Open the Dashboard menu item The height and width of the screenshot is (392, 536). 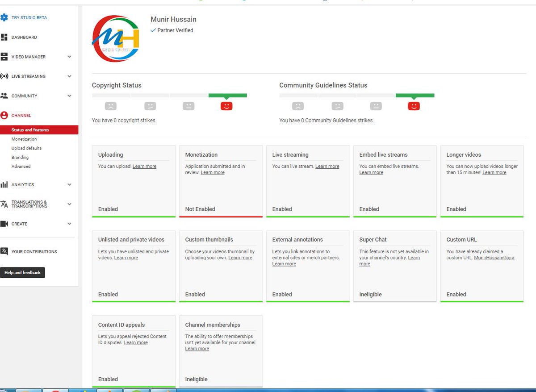tap(24, 38)
